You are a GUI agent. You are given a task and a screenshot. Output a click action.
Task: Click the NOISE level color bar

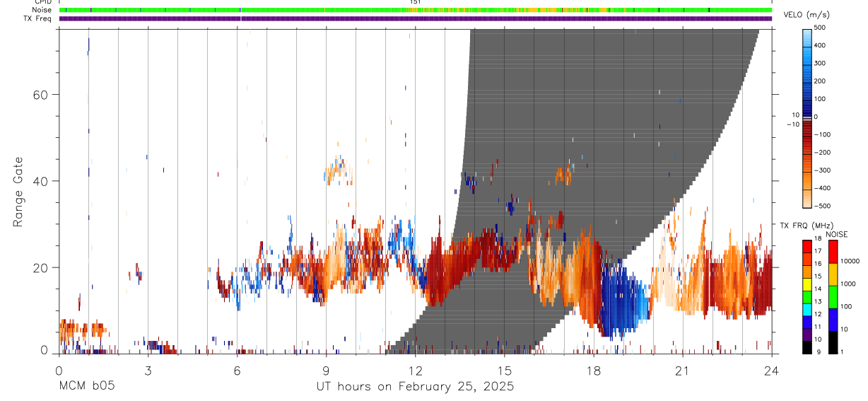pos(833,296)
